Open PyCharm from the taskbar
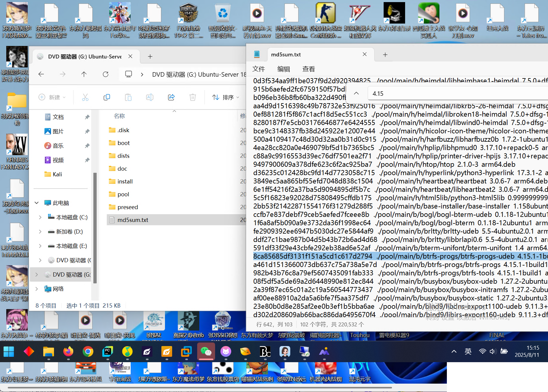 pyautogui.click(x=108, y=352)
